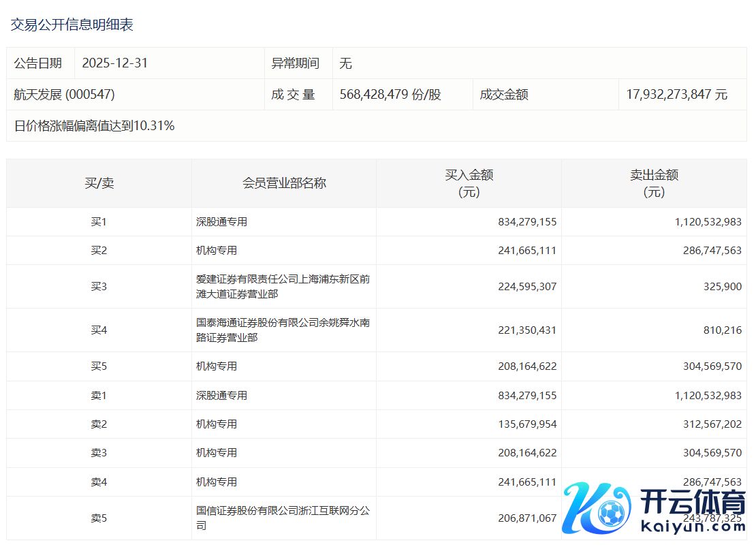Open the 国泰海通证券 余姚舜水南路 branch name
The width and height of the screenshot is (756, 549).
pos(283,330)
